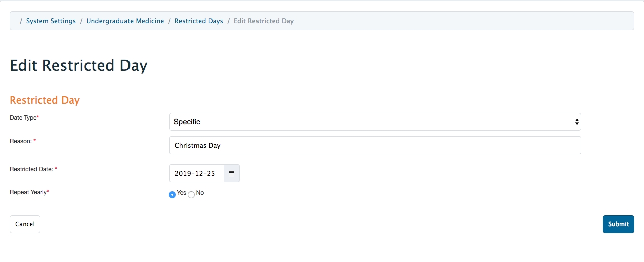Open the dropdown showing Specific

tap(374, 122)
